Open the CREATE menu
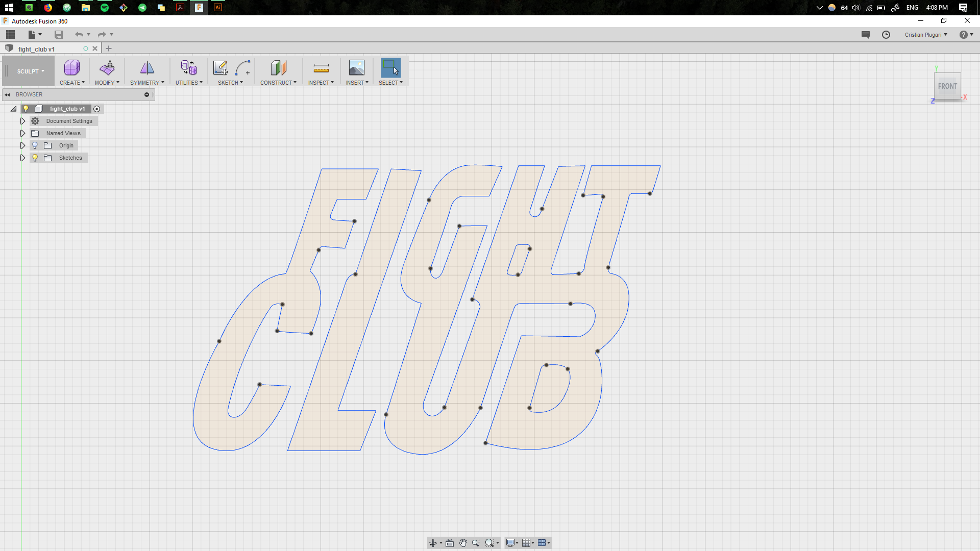This screenshot has width=980, height=551. point(72,83)
